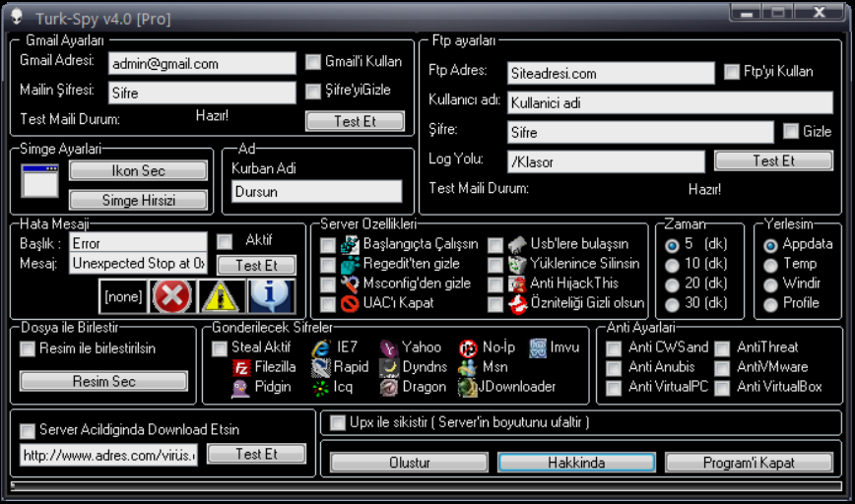Click the Rapid icon

pos(321,368)
